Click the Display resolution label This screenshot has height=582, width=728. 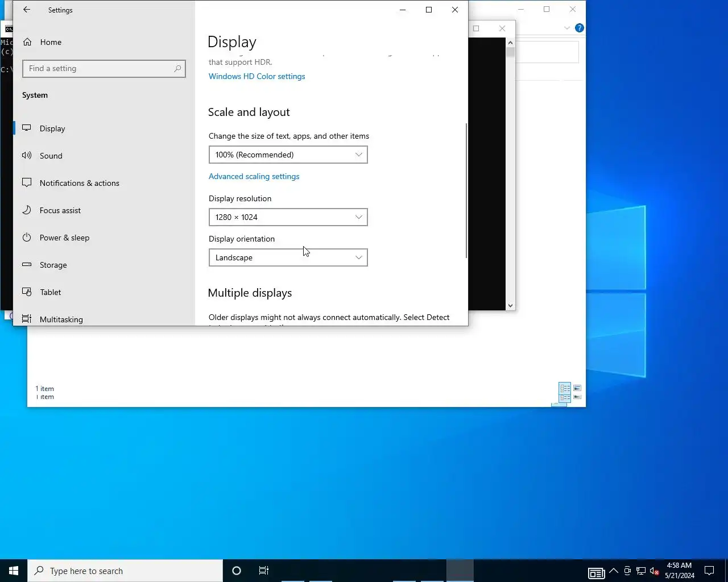coord(240,198)
